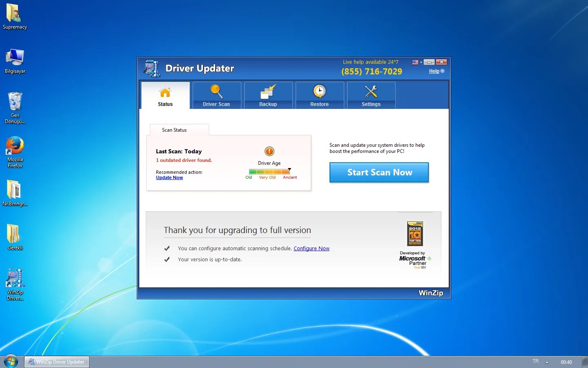The width and height of the screenshot is (588, 368).
Task: Click 'Thank you for upgrading to full version' heading
Action: [237, 230]
